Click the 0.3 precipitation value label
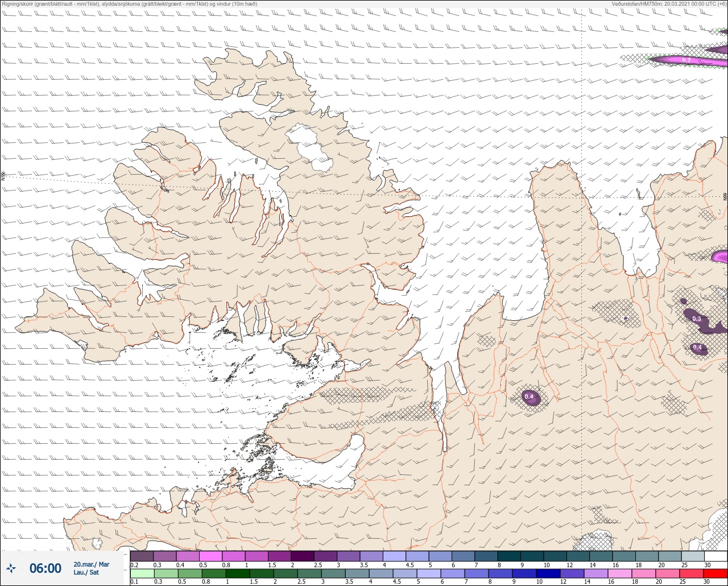Viewport: 728px width, 586px height. [697, 319]
